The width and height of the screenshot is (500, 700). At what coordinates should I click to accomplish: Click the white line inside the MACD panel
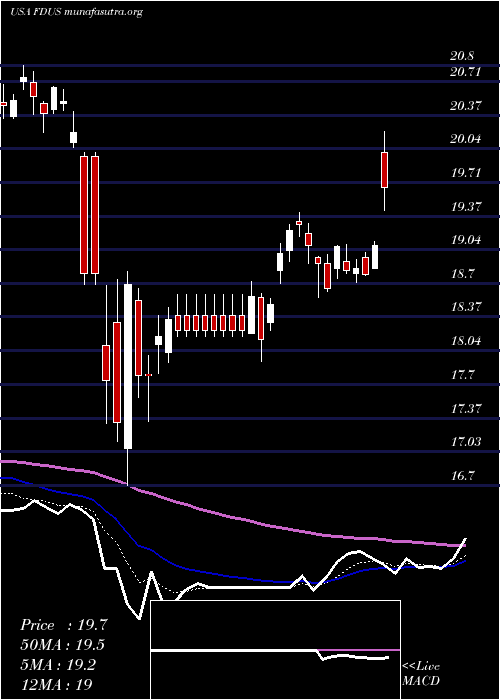click(x=270, y=654)
